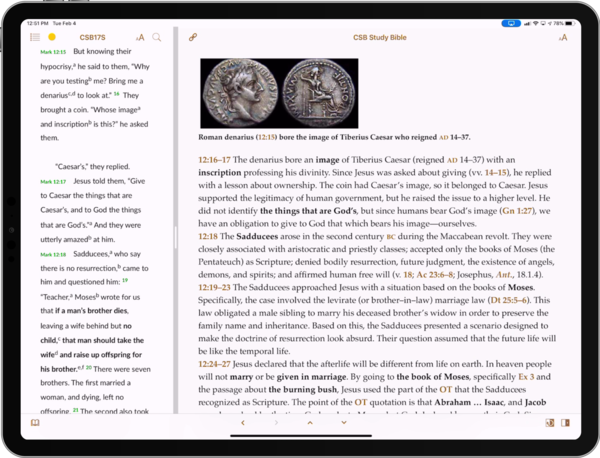The width and height of the screenshot is (600, 458).
Task: Tap verse number 20 in Bible text
Action: (88, 368)
